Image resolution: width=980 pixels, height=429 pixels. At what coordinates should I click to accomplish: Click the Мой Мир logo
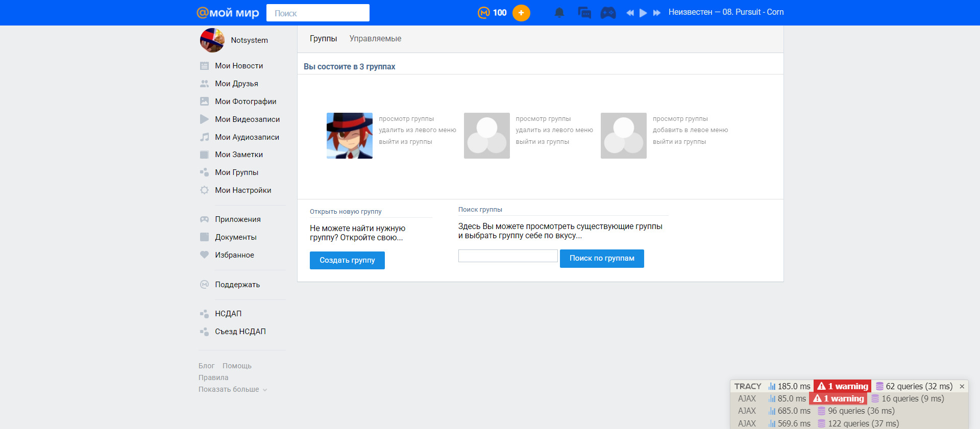[228, 13]
